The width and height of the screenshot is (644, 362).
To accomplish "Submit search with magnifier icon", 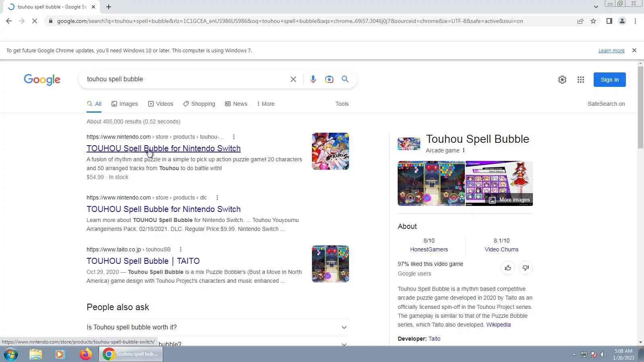I will 345,79.
